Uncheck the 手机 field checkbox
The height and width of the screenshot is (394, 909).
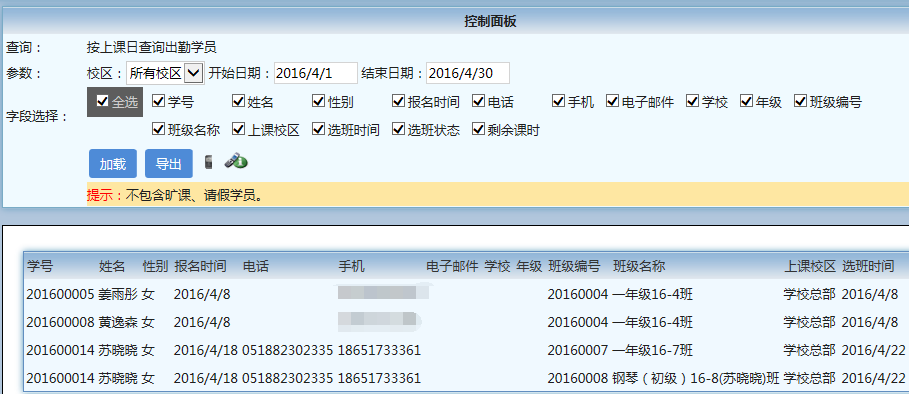[558, 101]
